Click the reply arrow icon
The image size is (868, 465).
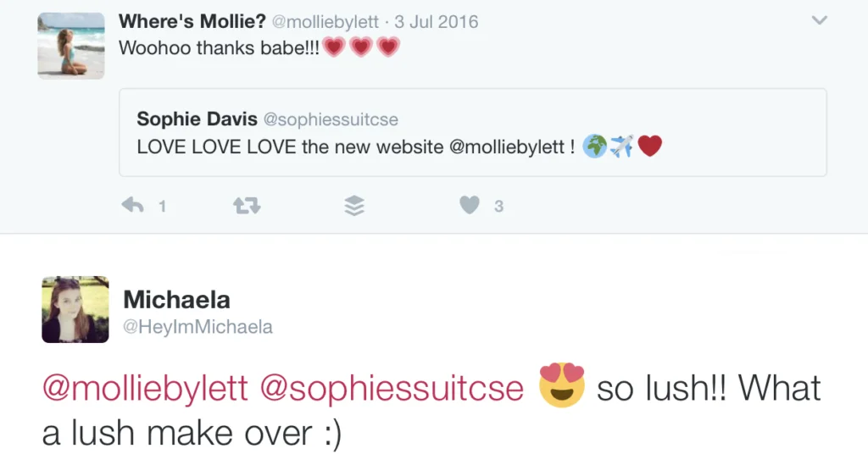pos(133,205)
